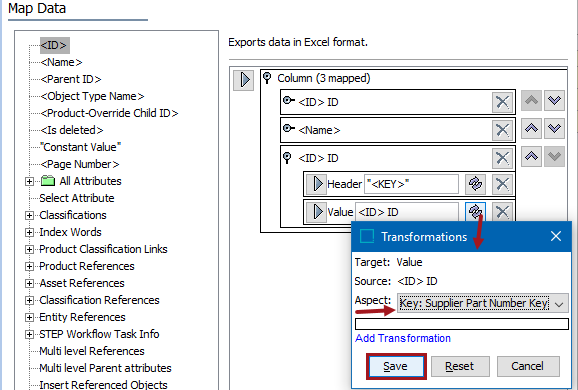
Task: Open transformations icon for the Value row
Action: [x=475, y=212]
